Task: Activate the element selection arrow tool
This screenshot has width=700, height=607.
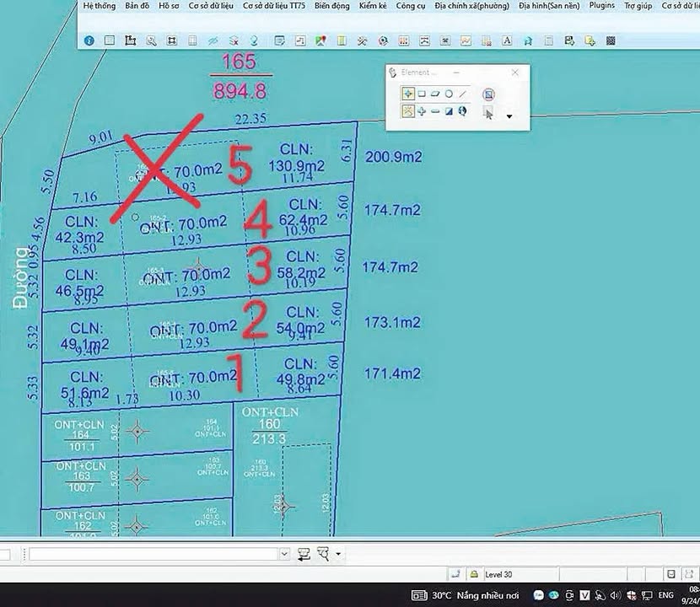Action: (x=489, y=114)
